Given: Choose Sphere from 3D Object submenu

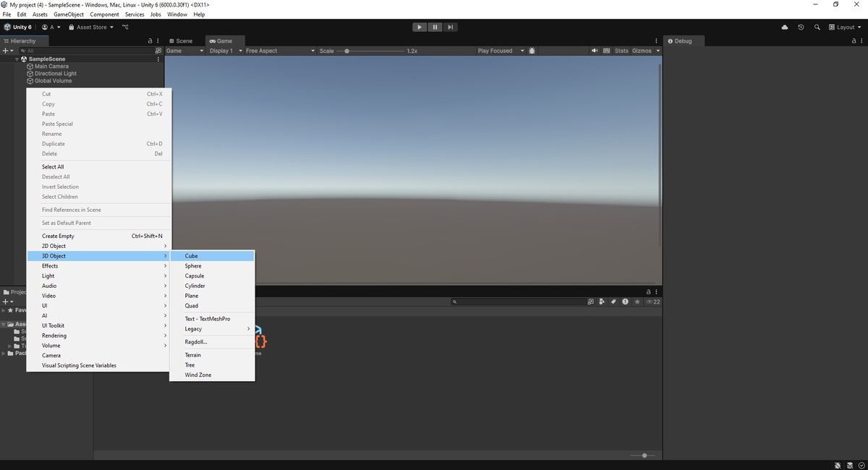Looking at the screenshot, I should coord(212,266).
